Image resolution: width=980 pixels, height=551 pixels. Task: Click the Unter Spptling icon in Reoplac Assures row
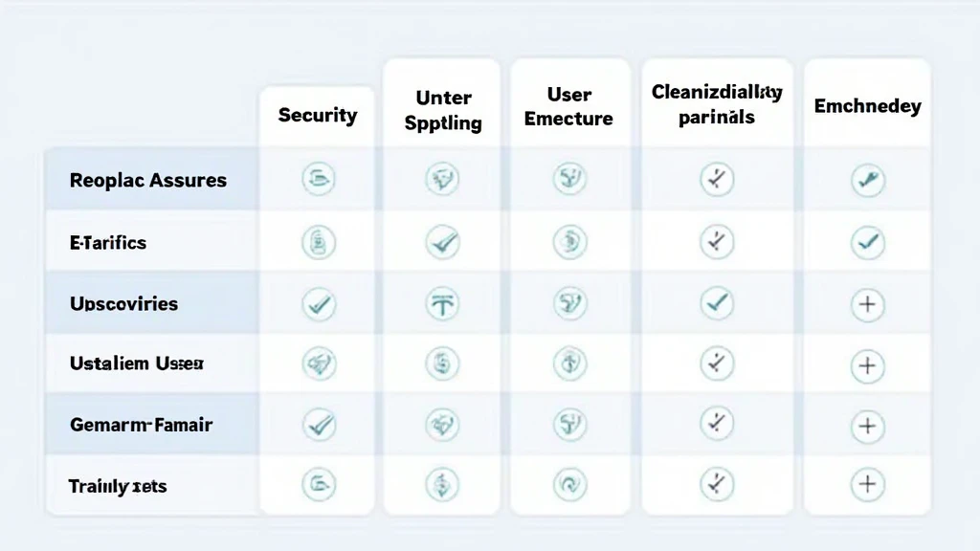tap(442, 179)
